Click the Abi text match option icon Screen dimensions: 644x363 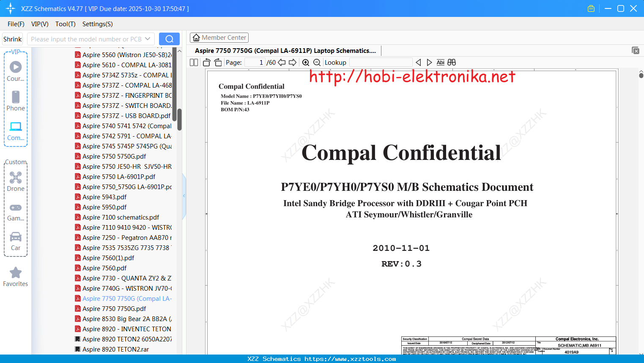(440, 62)
